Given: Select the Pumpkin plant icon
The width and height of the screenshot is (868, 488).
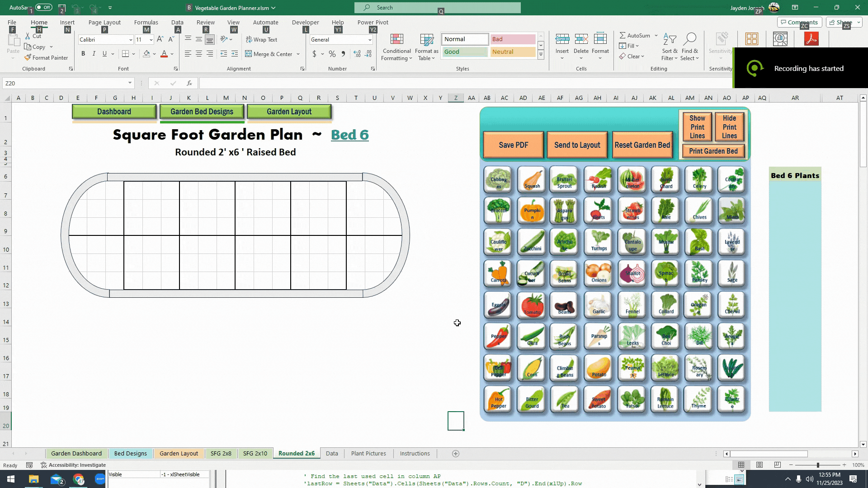Looking at the screenshot, I should [x=532, y=211].
